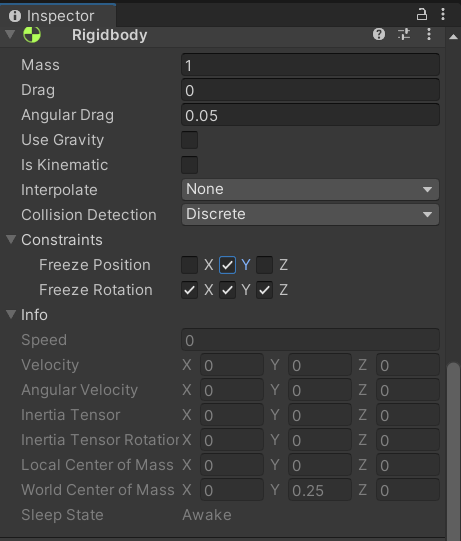Click Angular Velocity X field

tap(232, 390)
